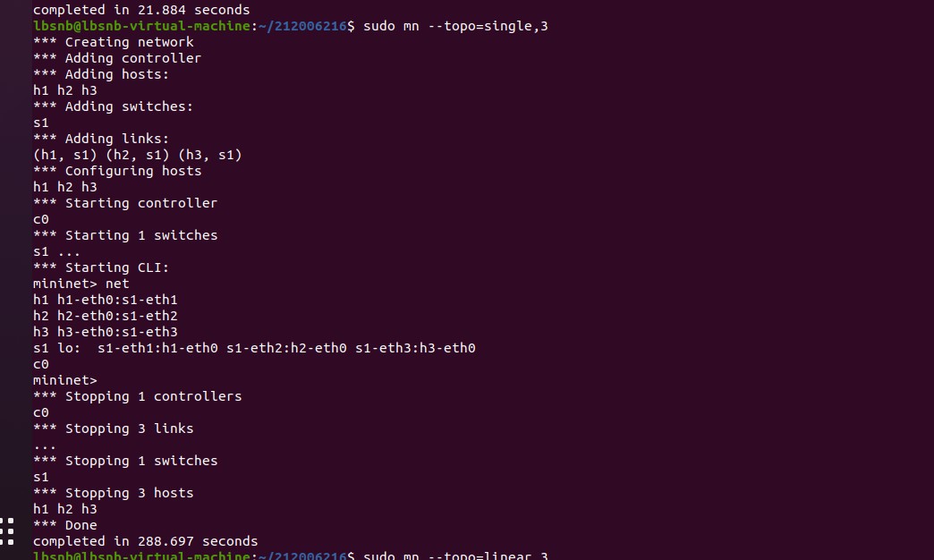Click the '*** Starting CLI:' line
The width and height of the screenshot is (934, 560).
tap(101, 267)
